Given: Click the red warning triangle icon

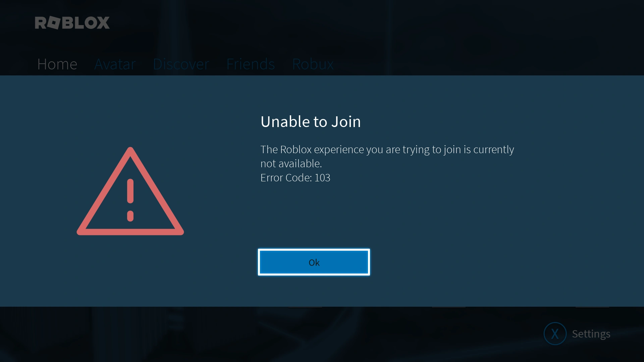Looking at the screenshot, I should pos(130,191).
